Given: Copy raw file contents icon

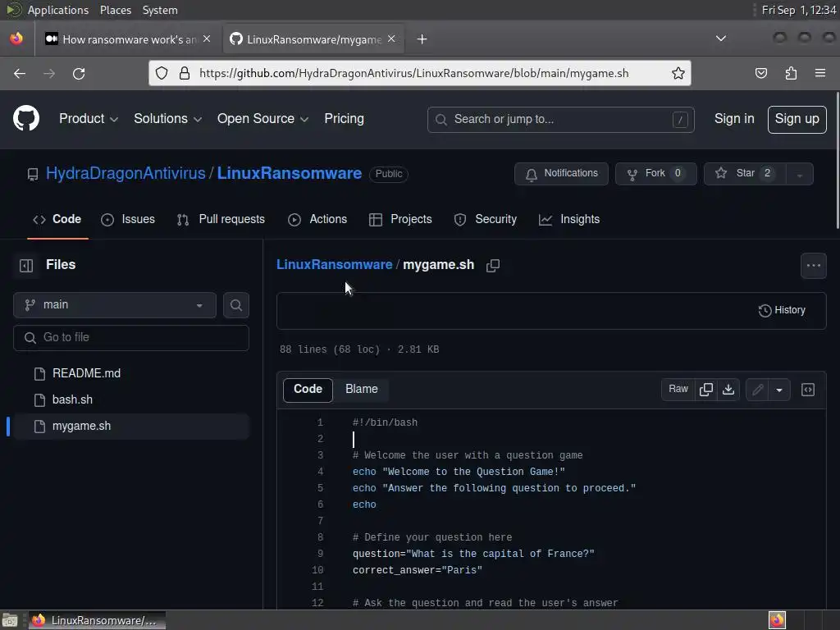Looking at the screenshot, I should point(706,390).
